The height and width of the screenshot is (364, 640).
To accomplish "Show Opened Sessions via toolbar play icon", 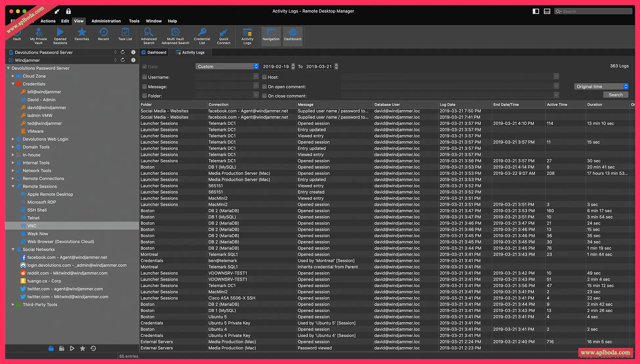I will pos(60,36).
